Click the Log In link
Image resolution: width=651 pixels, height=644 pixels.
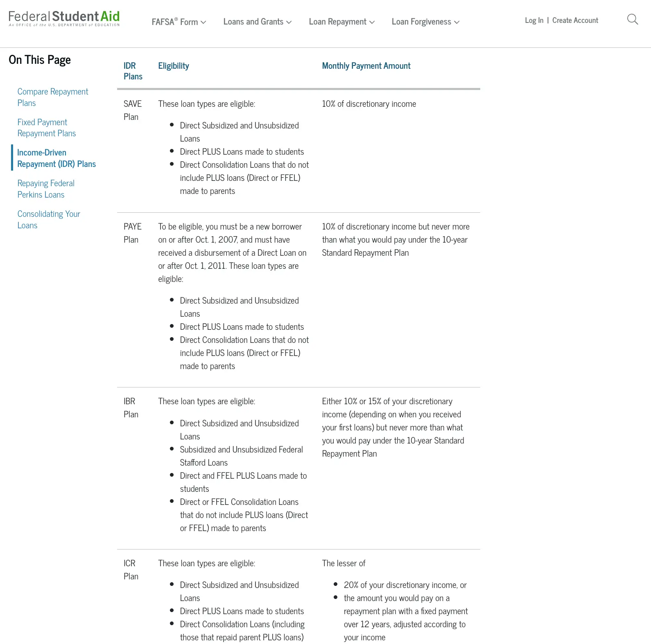[x=533, y=20]
